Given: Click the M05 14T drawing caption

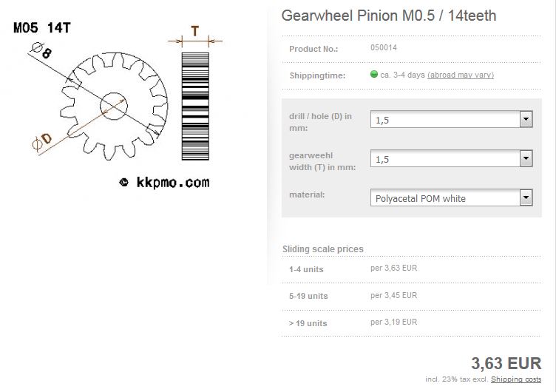Looking at the screenshot, I should click(x=42, y=27).
